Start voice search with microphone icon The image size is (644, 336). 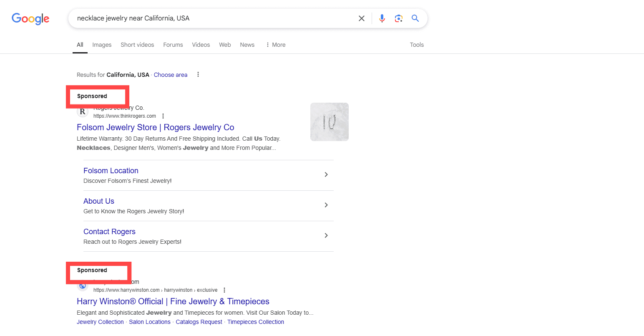382,18
